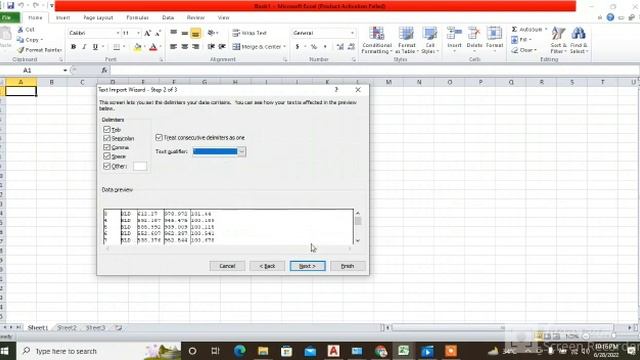640x360 pixels.
Task: Toggle Bold formatting in ribbon
Action: point(73,47)
